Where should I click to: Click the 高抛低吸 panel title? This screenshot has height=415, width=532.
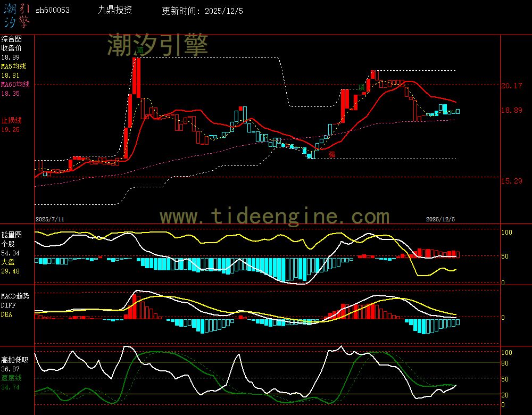coord(14,360)
